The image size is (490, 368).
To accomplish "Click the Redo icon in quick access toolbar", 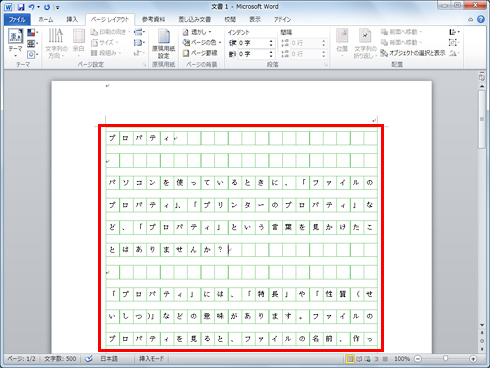I will tap(47, 7).
